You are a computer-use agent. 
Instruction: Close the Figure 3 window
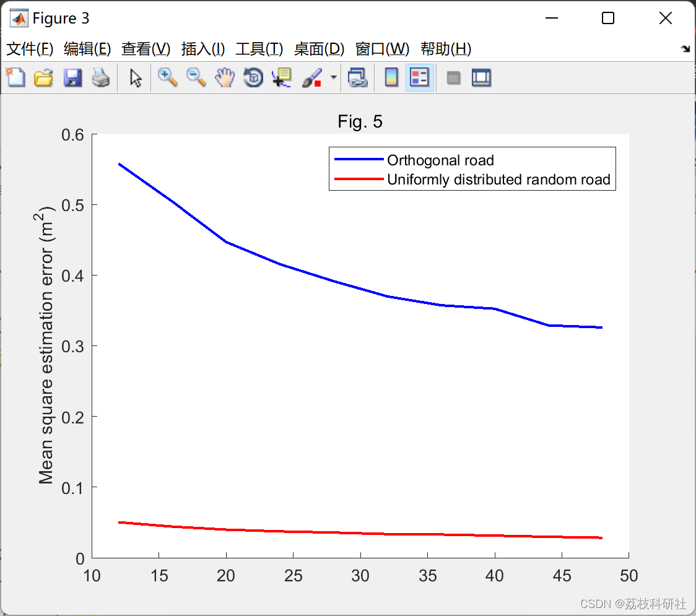pos(666,18)
